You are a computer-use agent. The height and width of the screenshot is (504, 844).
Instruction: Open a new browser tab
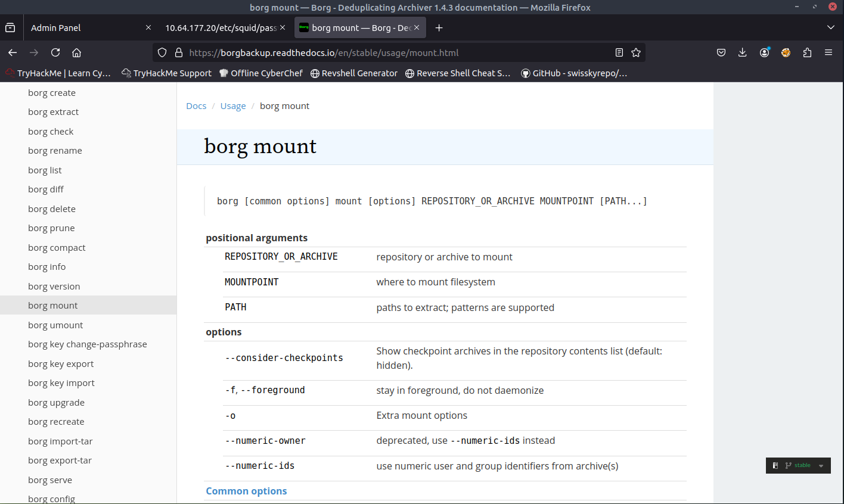click(x=439, y=28)
